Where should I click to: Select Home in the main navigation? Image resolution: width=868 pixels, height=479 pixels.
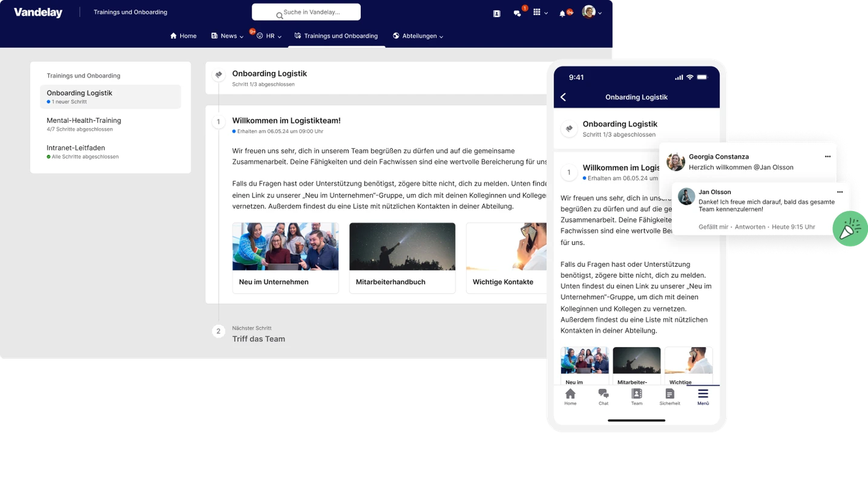tap(183, 36)
